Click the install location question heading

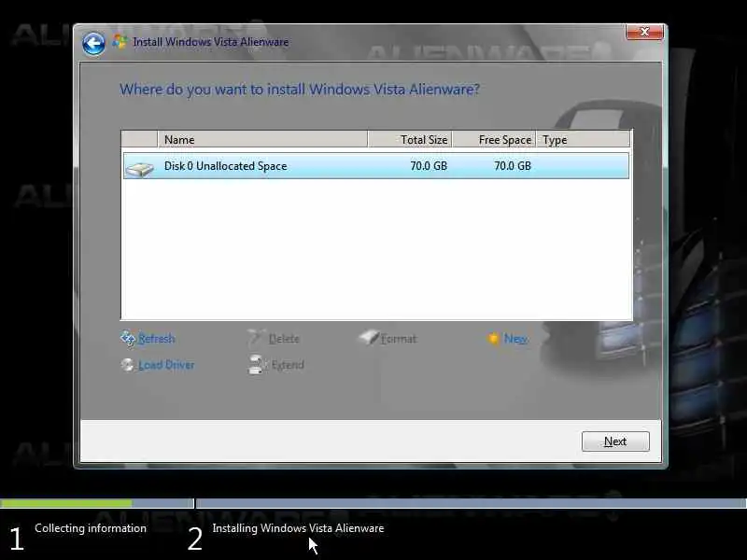(300, 90)
